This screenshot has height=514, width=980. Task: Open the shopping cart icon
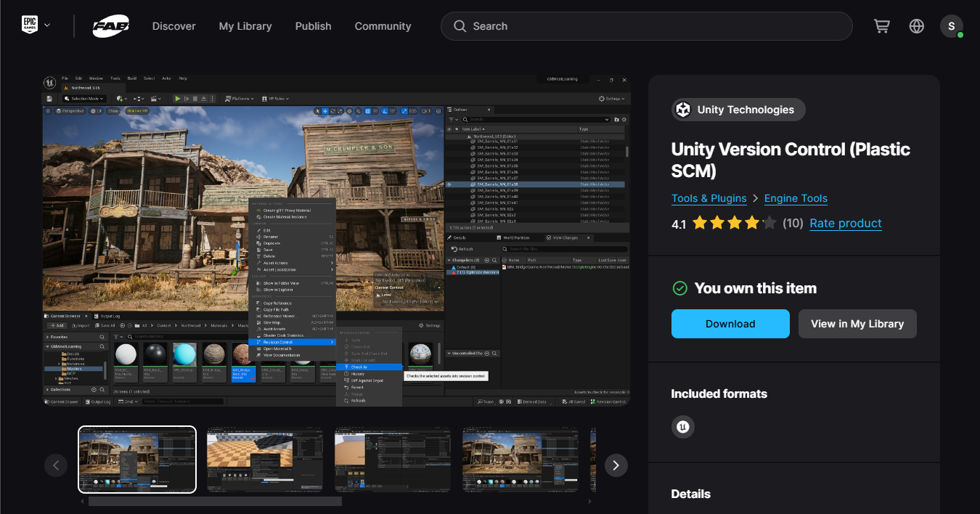(882, 26)
